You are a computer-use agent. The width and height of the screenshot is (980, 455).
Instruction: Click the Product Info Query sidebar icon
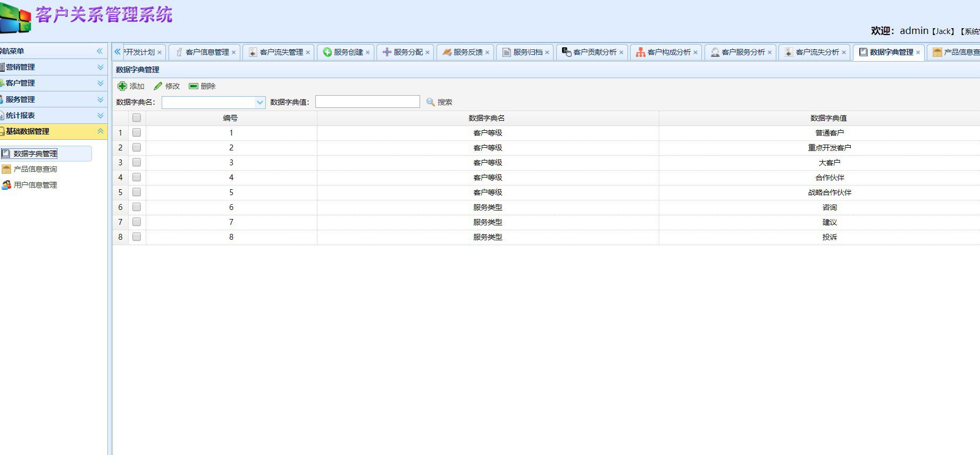point(6,169)
